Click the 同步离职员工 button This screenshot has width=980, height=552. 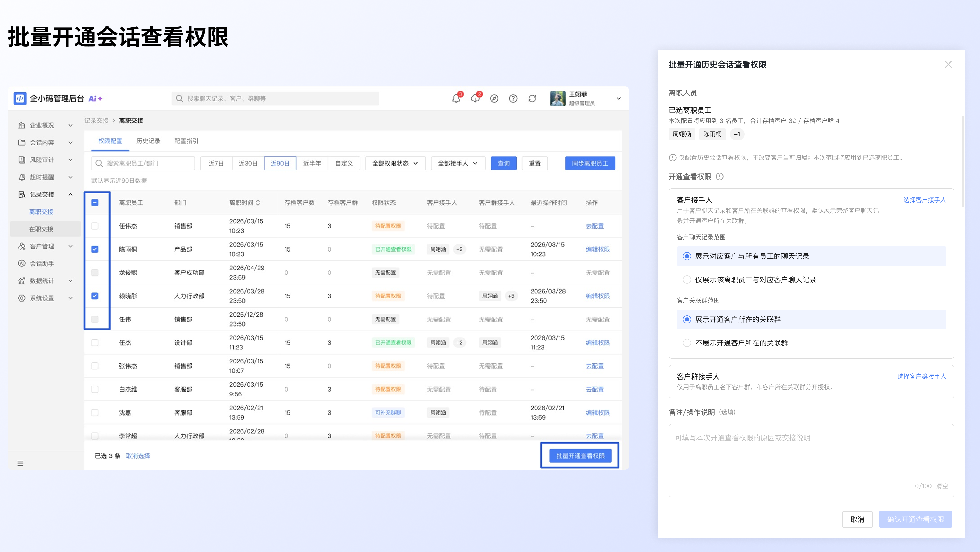(590, 163)
